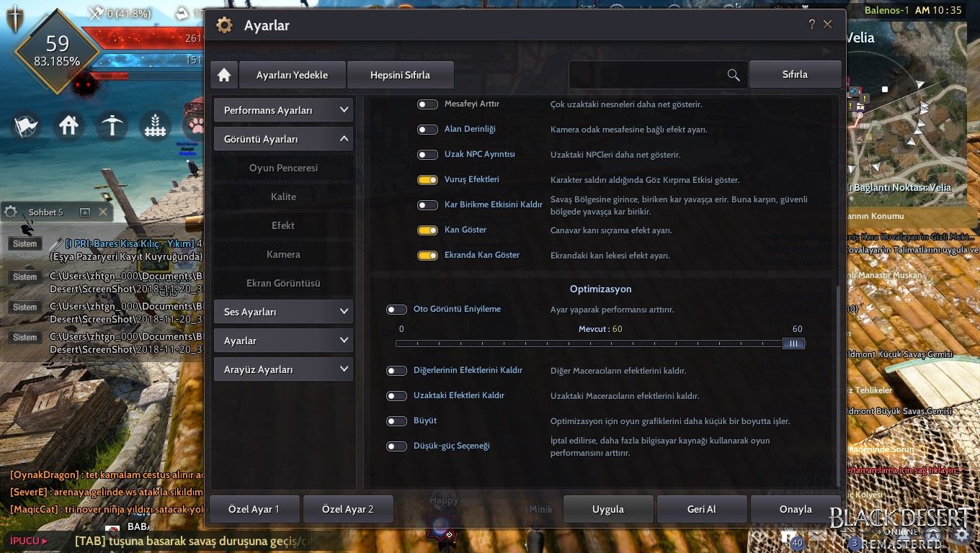Click the Ayarlar gear icon in title bar

[225, 25]
